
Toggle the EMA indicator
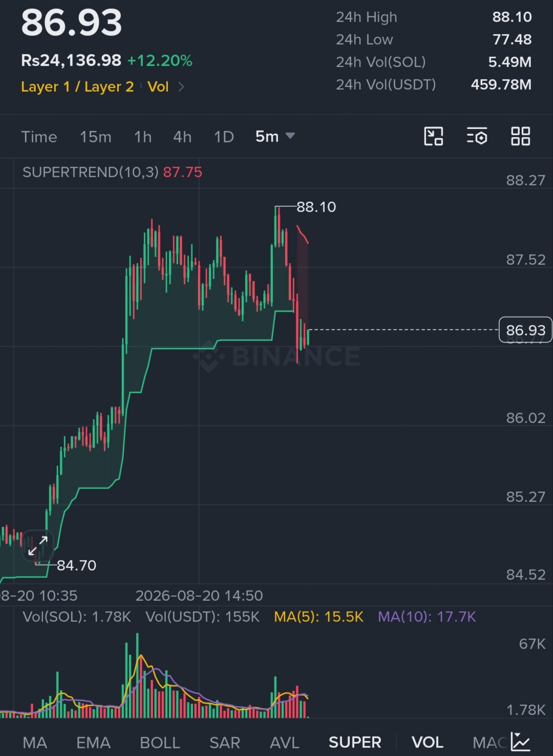point(93,742)
